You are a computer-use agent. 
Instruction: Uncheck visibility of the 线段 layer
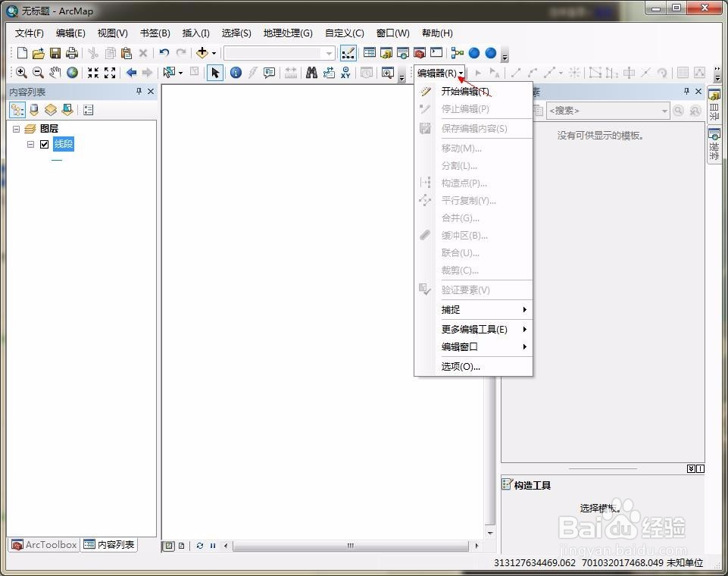[43, 144]
